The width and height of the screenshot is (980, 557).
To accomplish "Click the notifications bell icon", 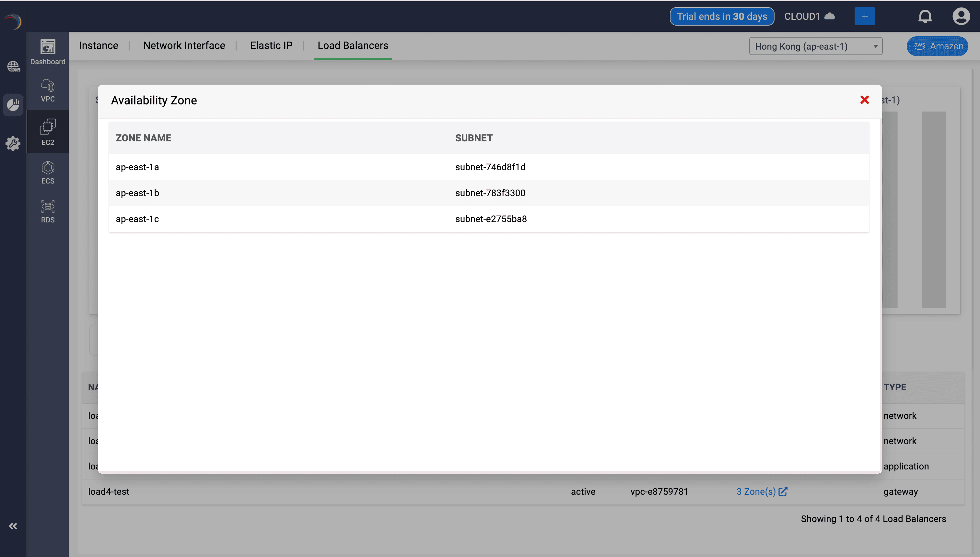I will 925,17.
